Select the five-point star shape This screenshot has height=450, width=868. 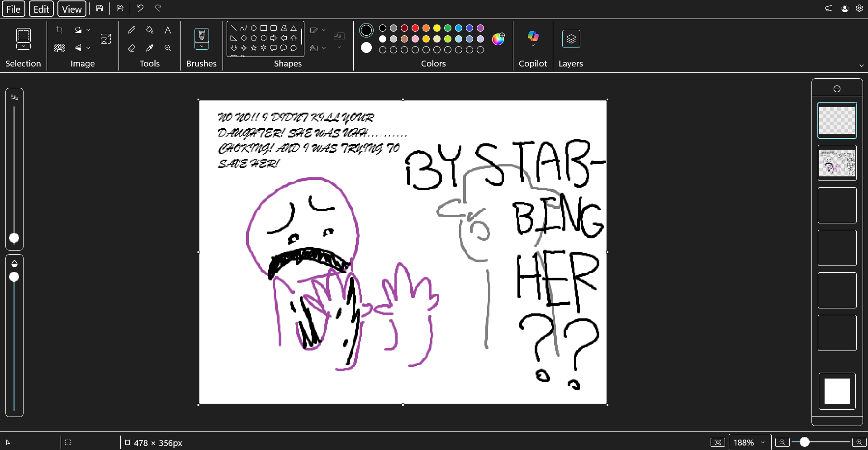(x=254, y=48)
